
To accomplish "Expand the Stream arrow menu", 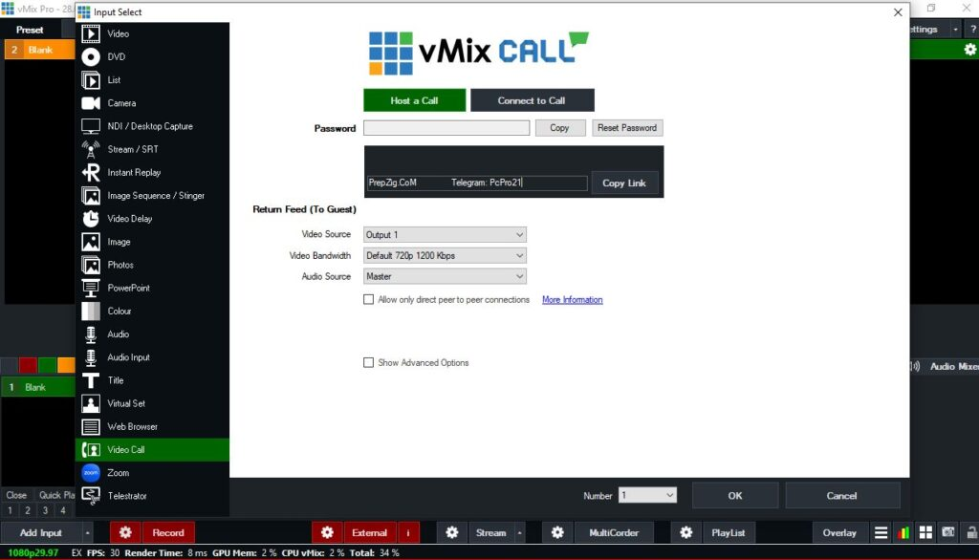I will (x=519, y=532).
